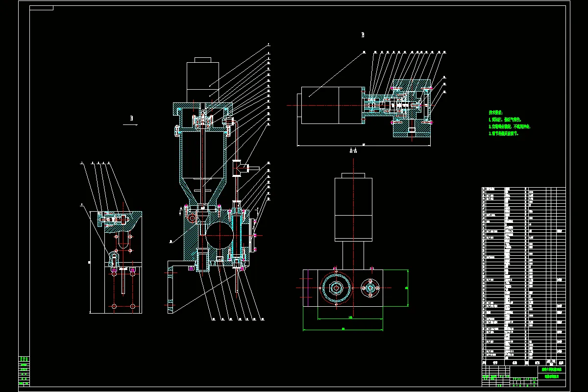The height and width of the screenshot is (392, 588).
Task: Click the "A-A" section view label
Action: pyautogui.click(x=353, y=151)
